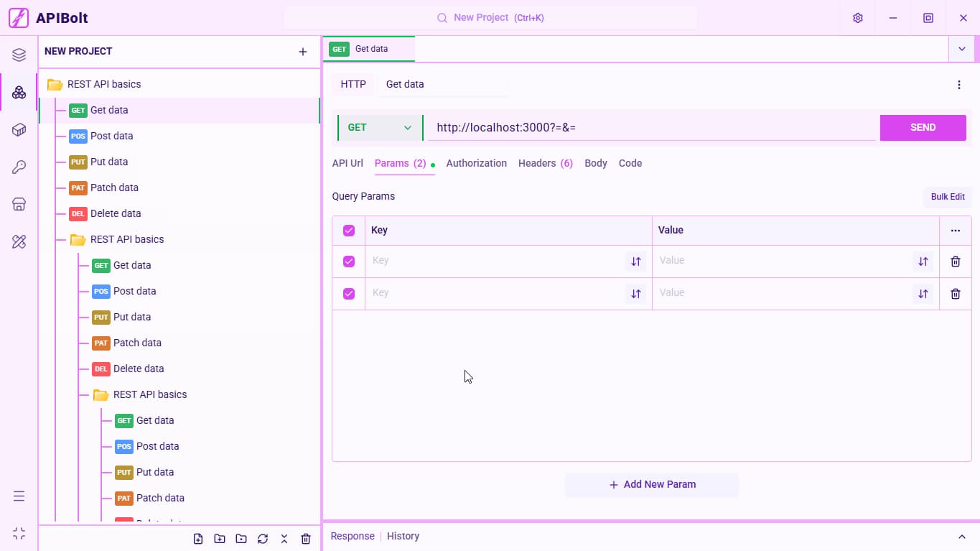Click the APIBolt logo icon
Viewport: 980px width, 551px height.
pos(19,18)
